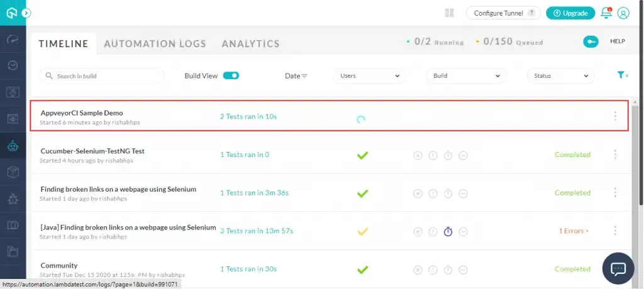Switch to the Automation Logs tab

pyautogui.click(x=155, y=44)
